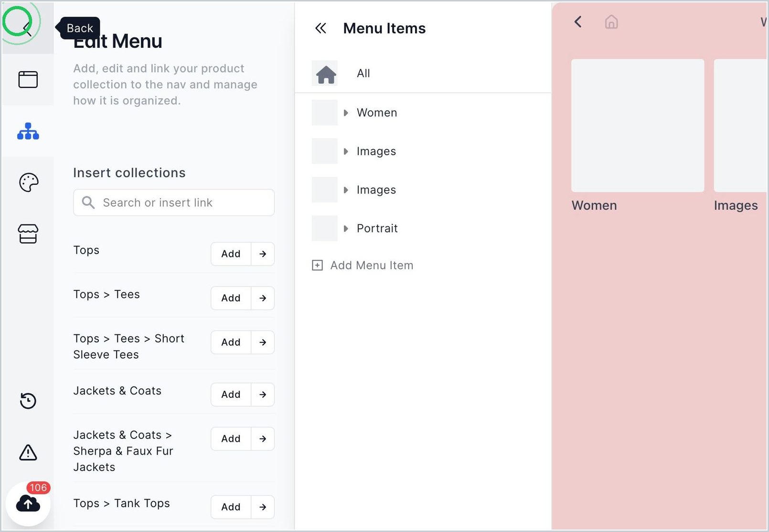Viewport: 769px width, 532px height.
Task: Open version history clock icon in sidebar
Action: click(28, 401)
